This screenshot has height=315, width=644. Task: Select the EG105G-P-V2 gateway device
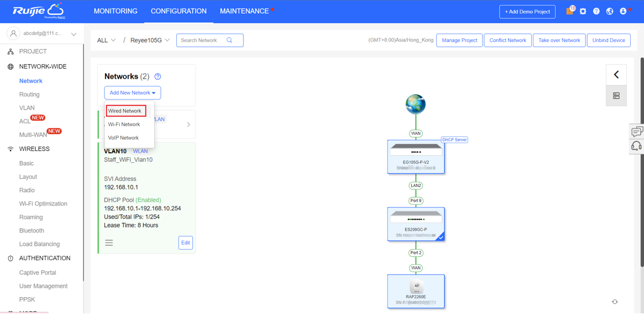[x=416, y=157]
